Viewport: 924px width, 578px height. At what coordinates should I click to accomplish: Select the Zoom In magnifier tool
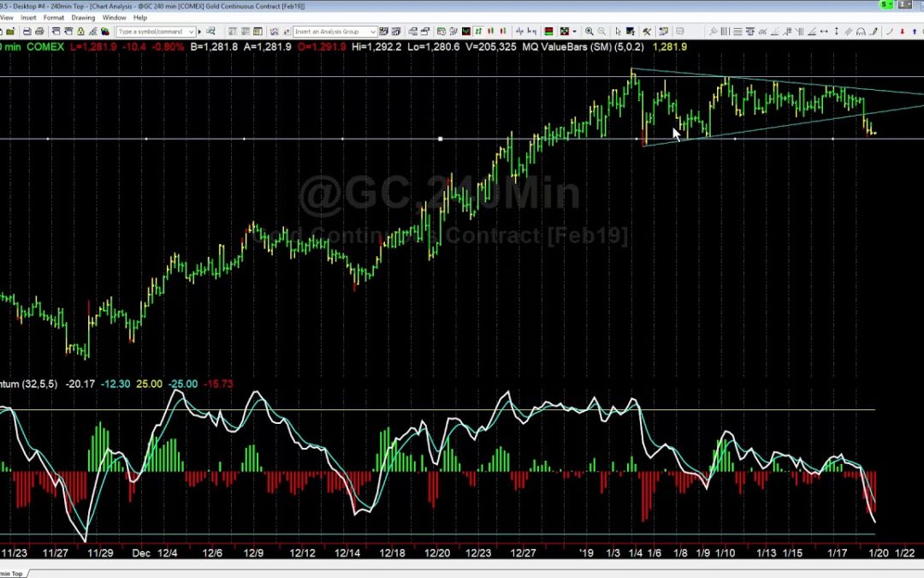pyautogui.click(x=589, y=32)
